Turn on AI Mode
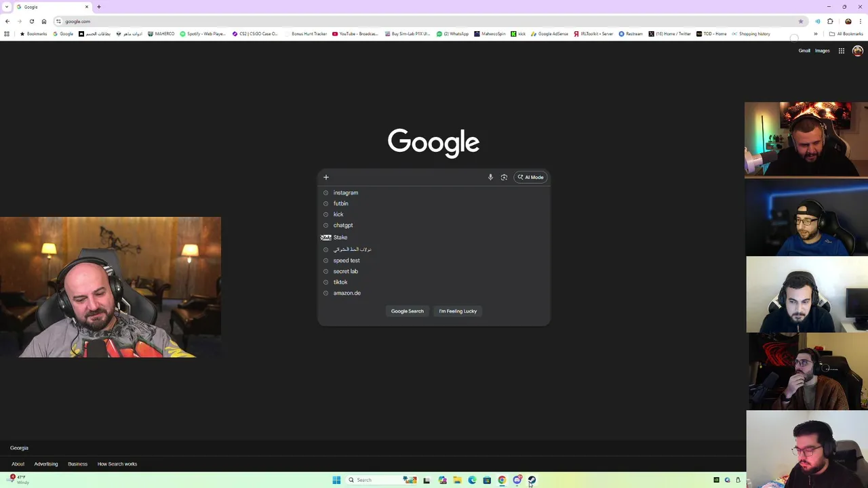Image resolution: width=868 pixels, height=488 pixels. point(530,177)
